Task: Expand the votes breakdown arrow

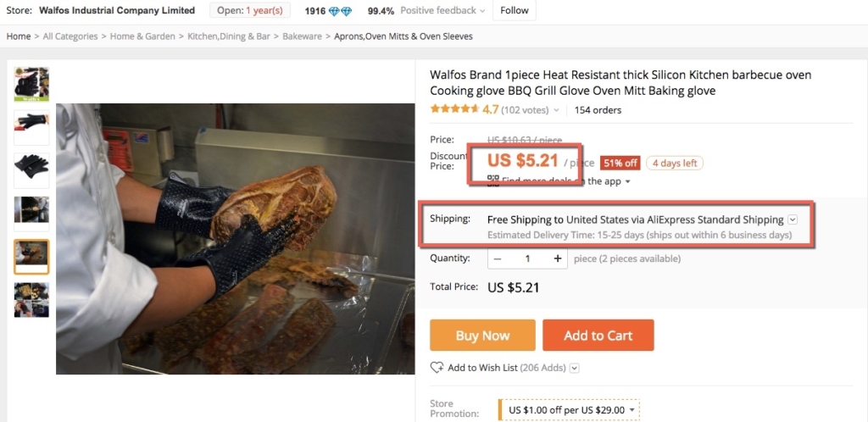Action: pos(556,110)
